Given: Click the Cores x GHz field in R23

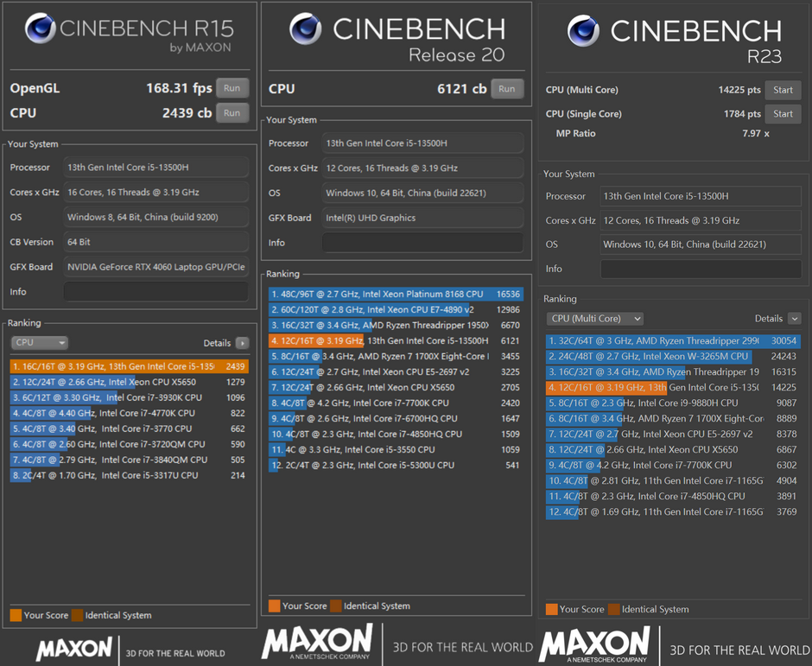Looking at the screenshot, I should point(701,220).
